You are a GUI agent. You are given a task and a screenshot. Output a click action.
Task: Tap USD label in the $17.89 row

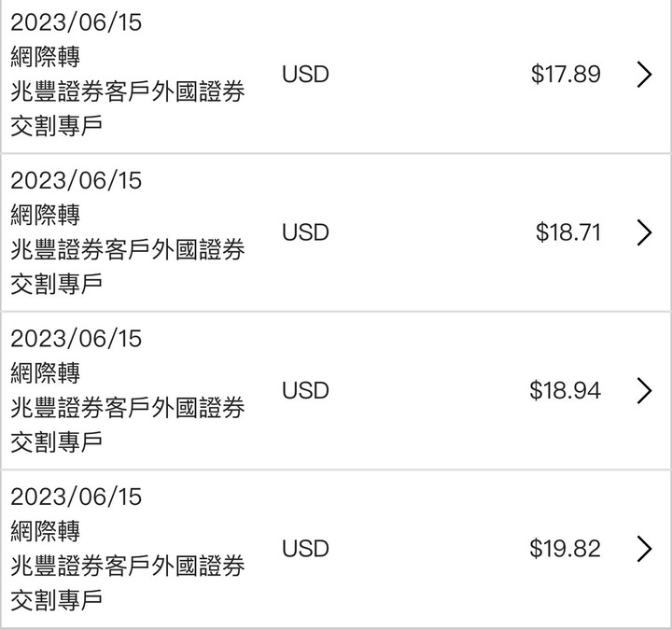(305, 74)
